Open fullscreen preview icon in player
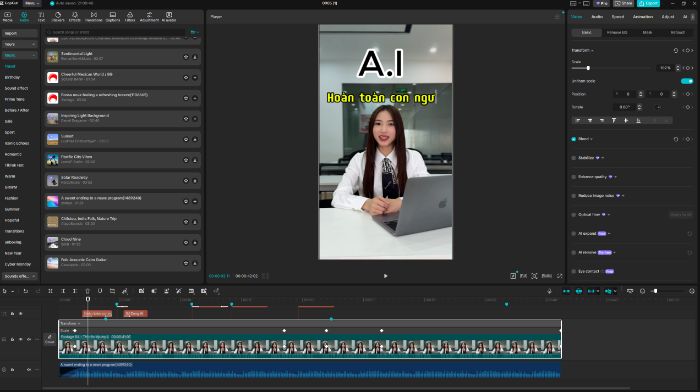 (559, 276)
